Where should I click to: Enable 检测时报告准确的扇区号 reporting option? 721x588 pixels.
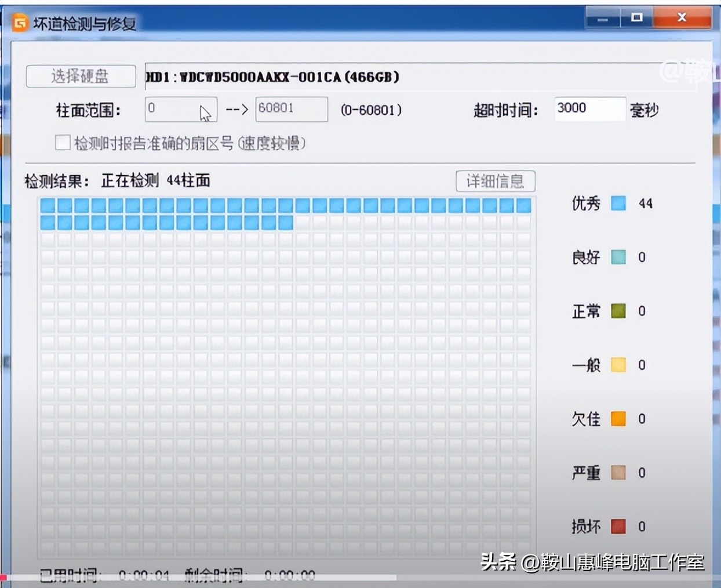coord(63,143)
